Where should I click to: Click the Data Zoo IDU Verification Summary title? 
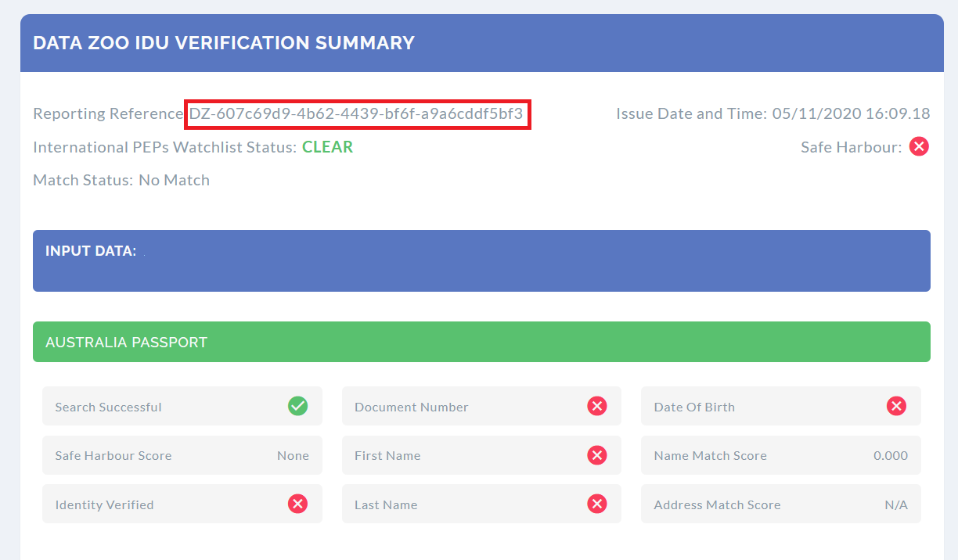pos(224,43)
